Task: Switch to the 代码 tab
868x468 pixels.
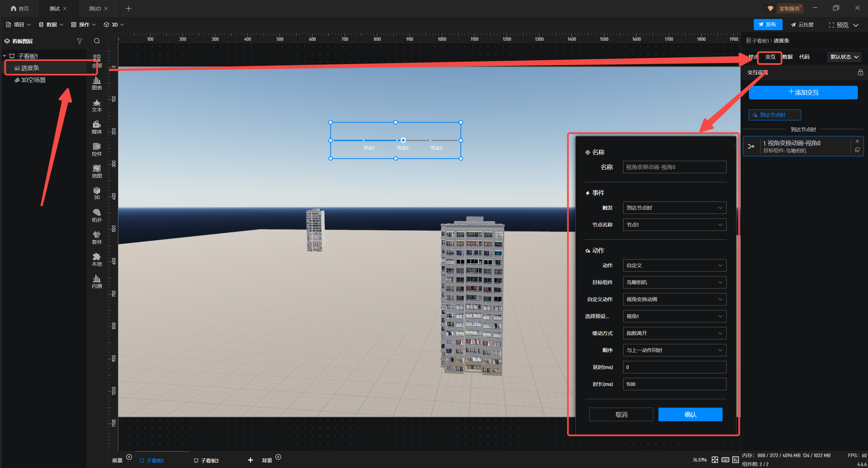Action: (x=804, y=57)
